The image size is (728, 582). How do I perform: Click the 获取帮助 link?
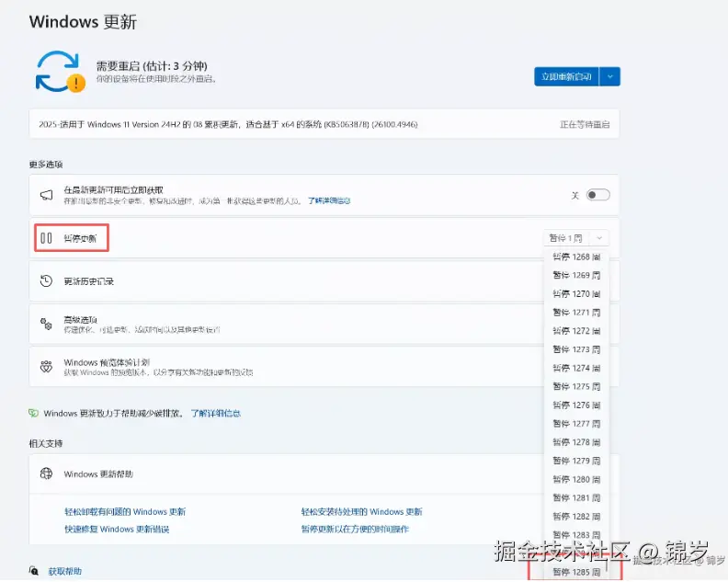[x=65, y=571]
